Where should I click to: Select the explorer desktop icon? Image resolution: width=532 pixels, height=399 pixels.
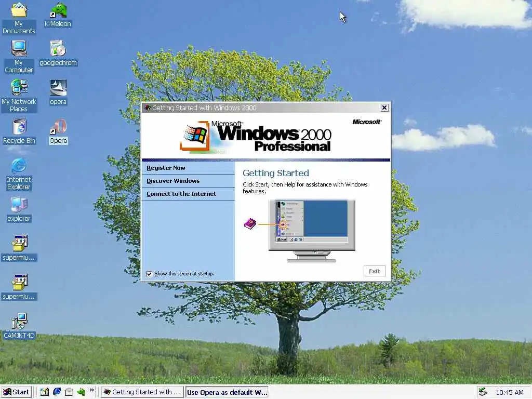click(x=19, y=209)
